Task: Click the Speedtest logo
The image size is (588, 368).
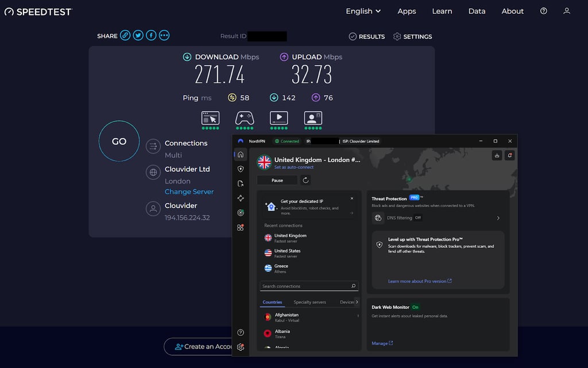Action: click(x=38, y=11)
